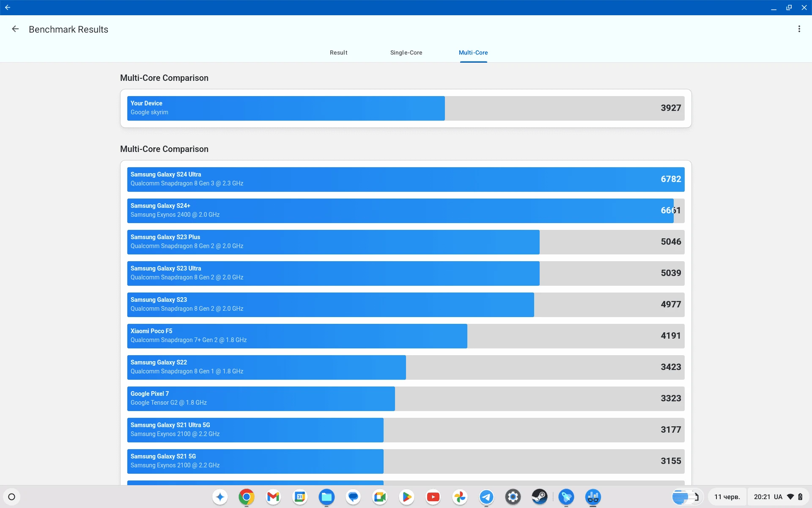
Task: Open the Files app in shelf
Action: pyautogui.click(x=326, y=497)
